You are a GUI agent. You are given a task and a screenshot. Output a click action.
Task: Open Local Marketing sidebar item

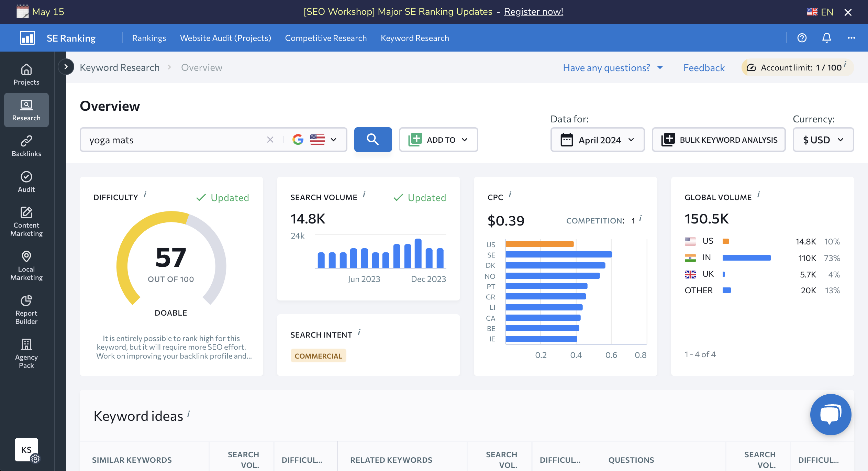pyautogui.click(x=26, y=266)
